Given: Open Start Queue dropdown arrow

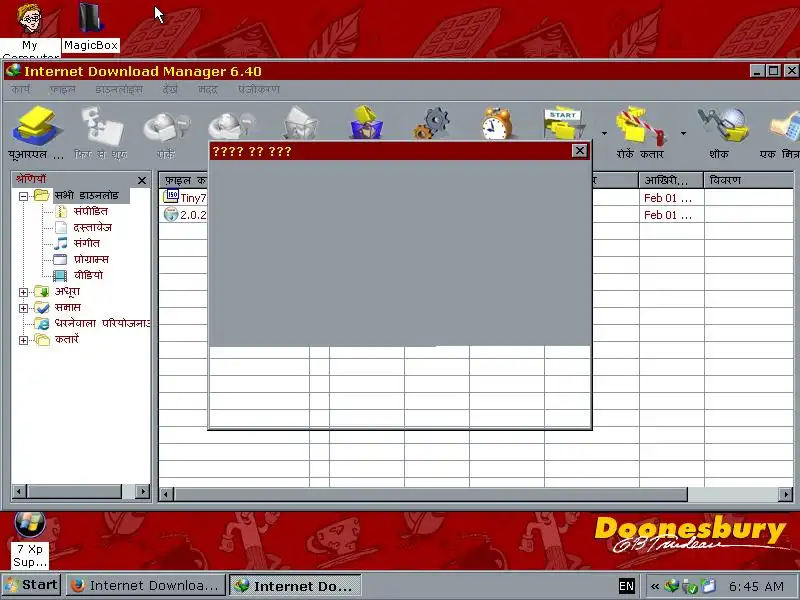Looking at the screenshot, I should click(604, 134).
